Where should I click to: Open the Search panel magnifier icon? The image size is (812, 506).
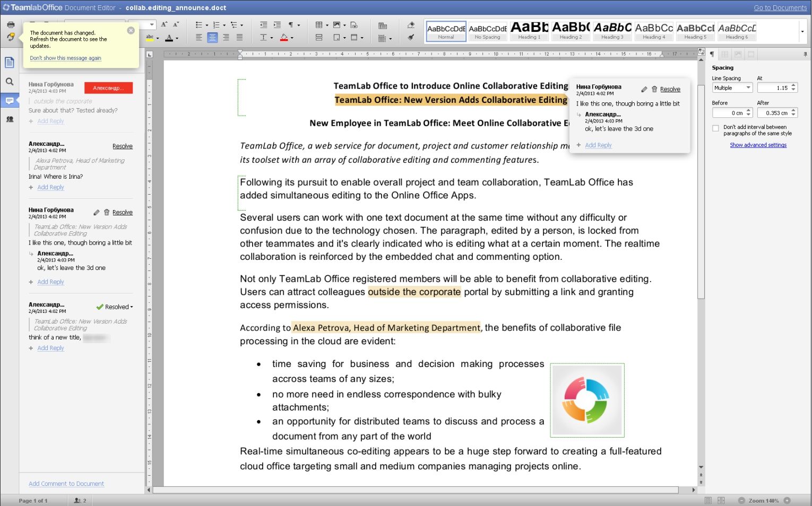pos(10,82)
